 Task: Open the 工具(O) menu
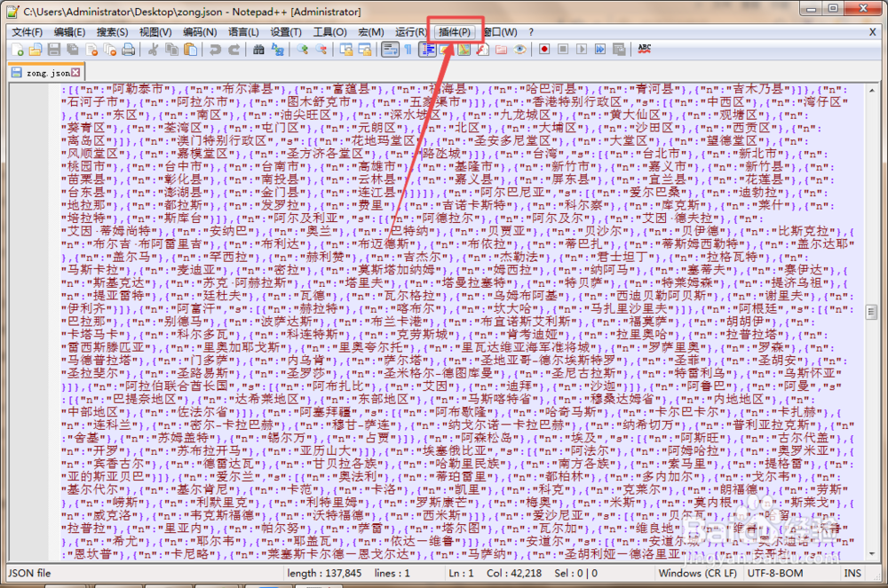tap(329, 32)
